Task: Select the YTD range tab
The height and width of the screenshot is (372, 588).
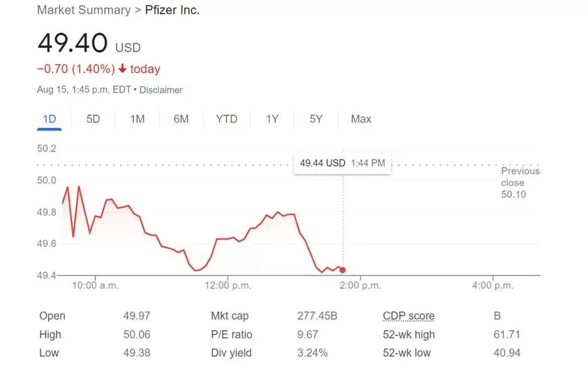Action: point(227,119)
